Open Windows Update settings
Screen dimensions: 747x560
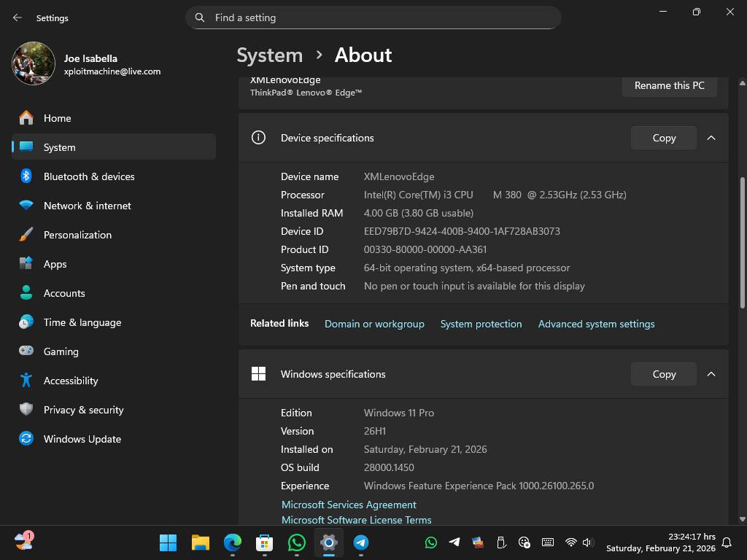click(x=114, y=439)
